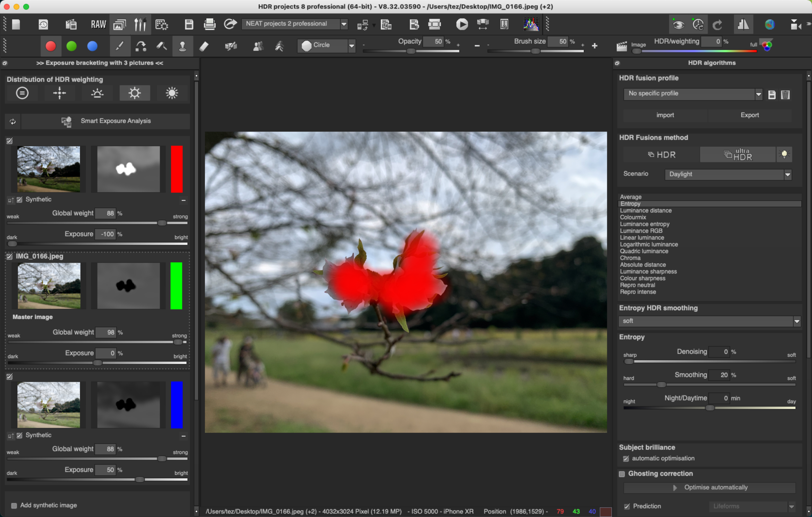Click the RAW module icon
Image resolution: width=812 pixels, height=517 pixels.
pos(98,24)
